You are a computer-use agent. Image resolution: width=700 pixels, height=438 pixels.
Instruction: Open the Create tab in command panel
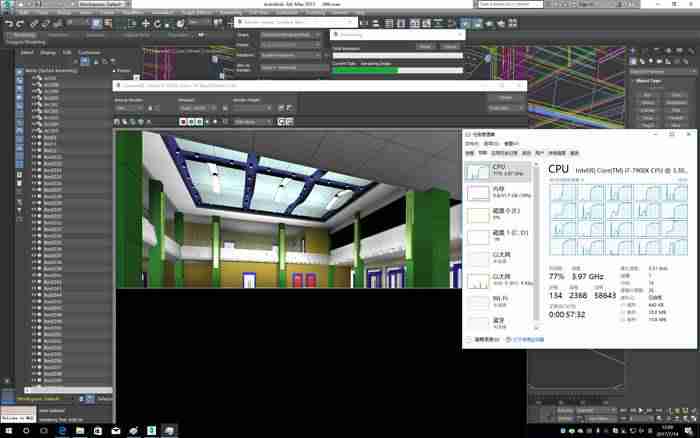pos(633,50)
